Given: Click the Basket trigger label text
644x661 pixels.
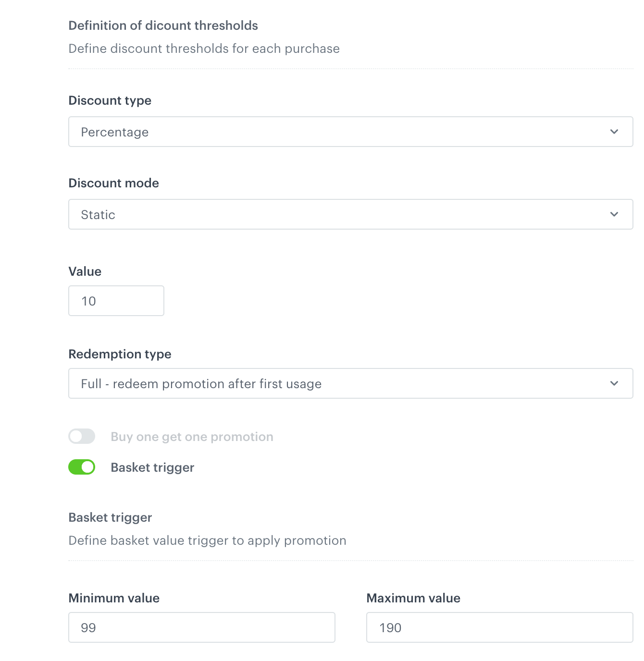Looking at the screenshot, I should (152, 467).
